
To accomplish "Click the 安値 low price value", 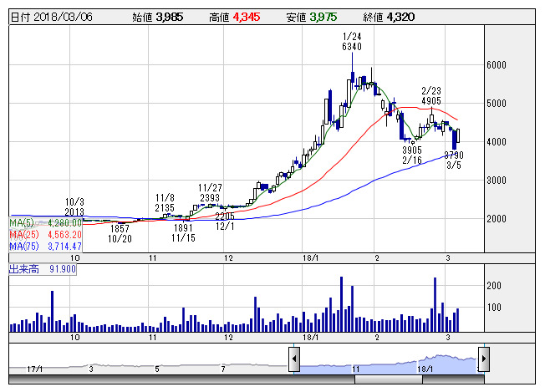I will click(x=325, y=17).
